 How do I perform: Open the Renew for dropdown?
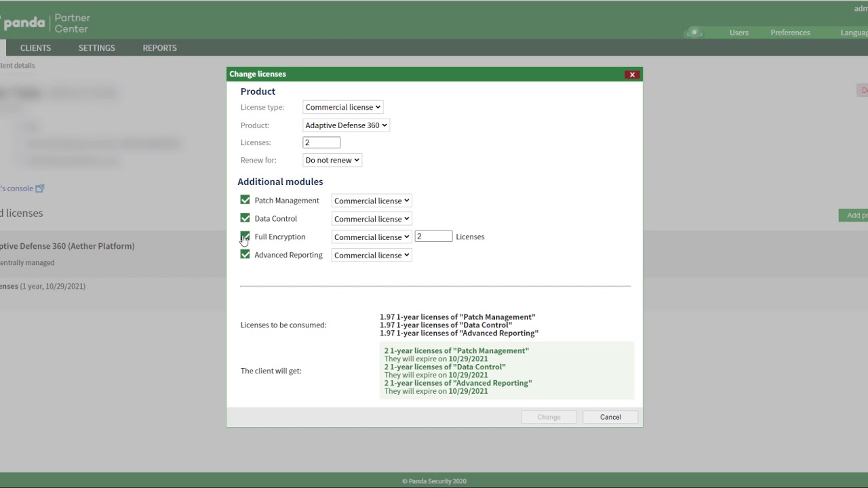point(332,160)
